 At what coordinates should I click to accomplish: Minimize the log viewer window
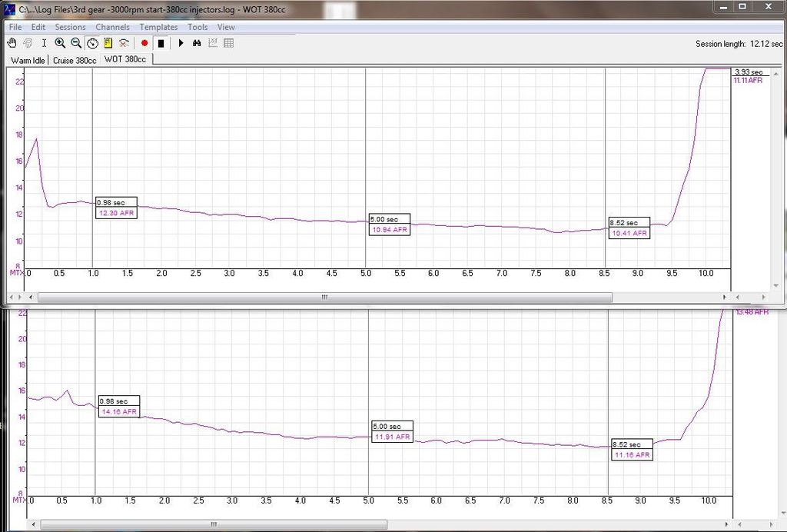click(723, 7)
